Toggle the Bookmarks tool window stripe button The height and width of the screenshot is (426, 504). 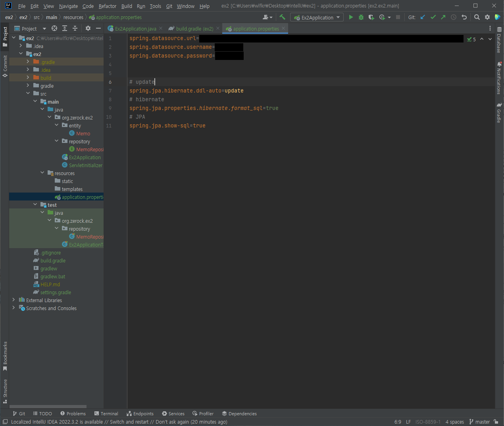(5, 356)
